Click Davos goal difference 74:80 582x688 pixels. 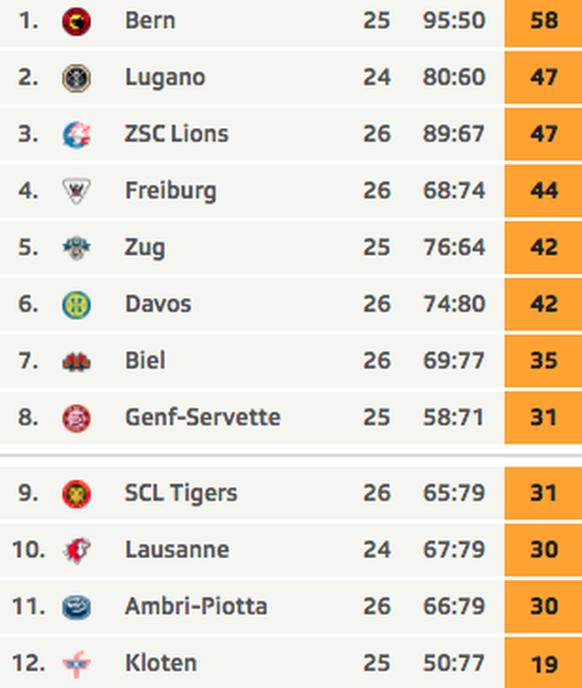(454, 304)
